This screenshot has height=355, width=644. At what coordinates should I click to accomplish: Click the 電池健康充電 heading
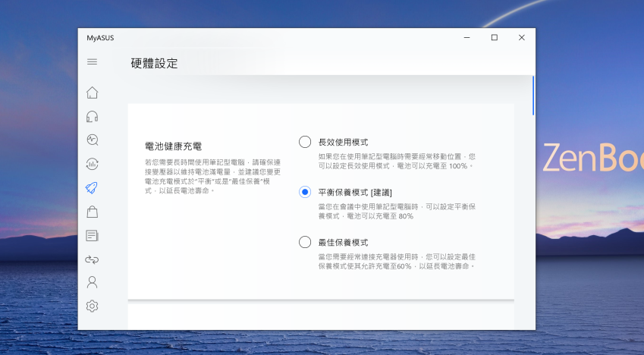(x=173, y=146)
